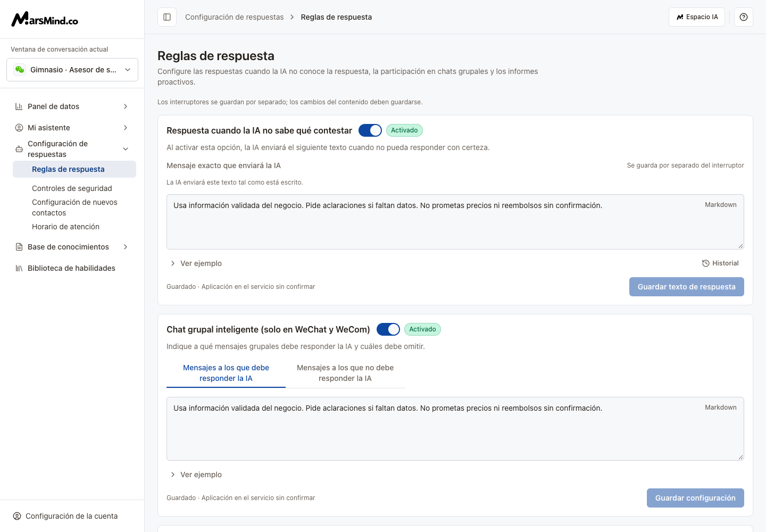
Task: Focus the group chat messages text area
Action: coord(455,429)
